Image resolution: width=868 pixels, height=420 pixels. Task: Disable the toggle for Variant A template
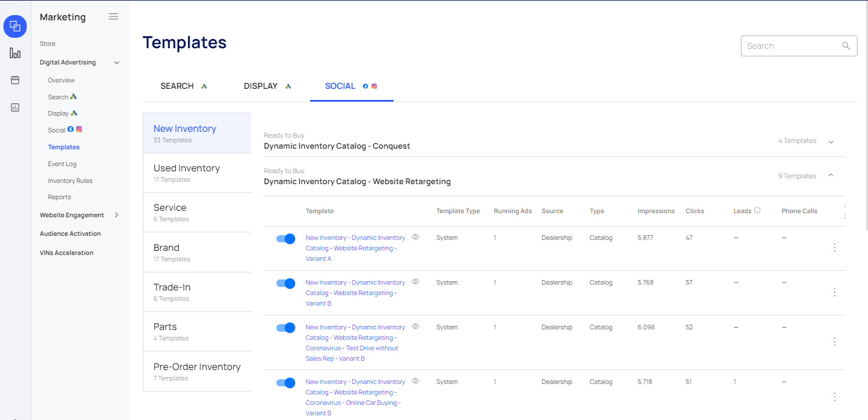(286, 239)
